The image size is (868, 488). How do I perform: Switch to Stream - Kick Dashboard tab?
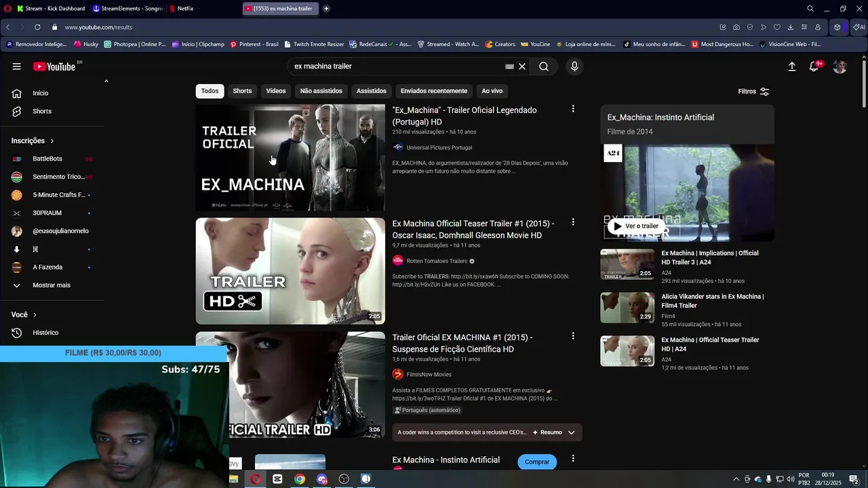pos(52,9)
